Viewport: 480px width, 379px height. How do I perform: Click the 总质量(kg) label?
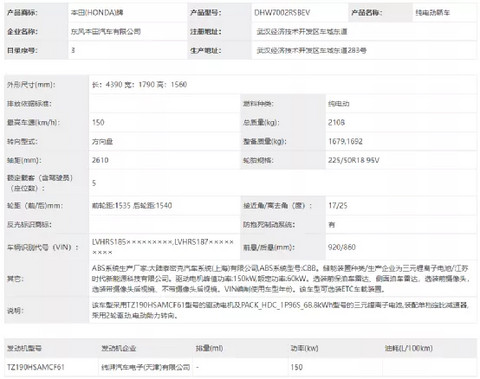(x=261, y=122)
